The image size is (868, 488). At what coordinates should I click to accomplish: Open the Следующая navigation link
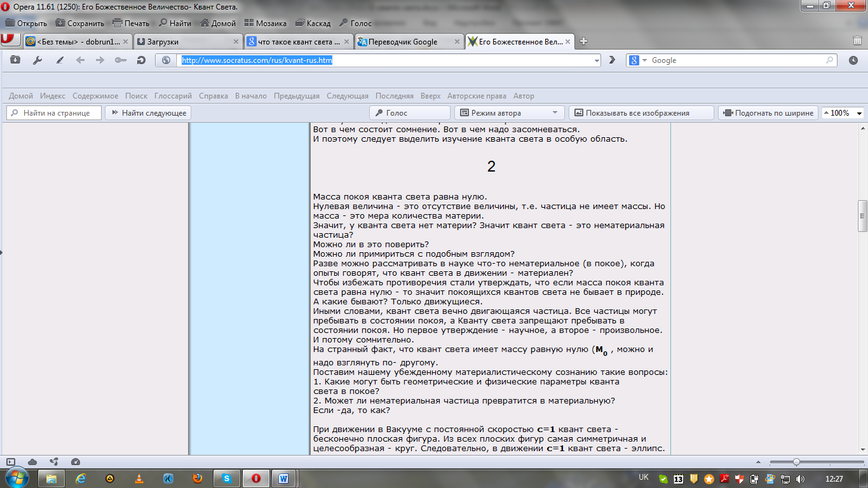coord(348,96)
